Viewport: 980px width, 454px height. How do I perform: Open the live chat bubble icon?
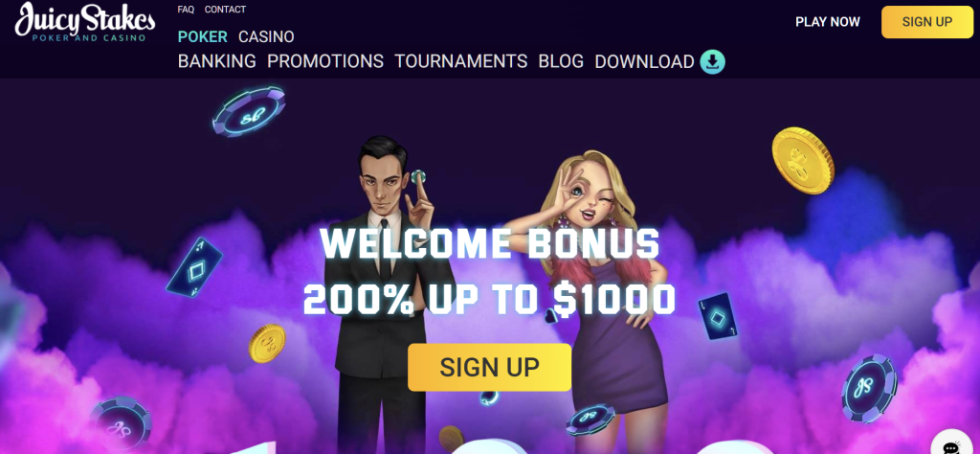click(x=951, y=445)
